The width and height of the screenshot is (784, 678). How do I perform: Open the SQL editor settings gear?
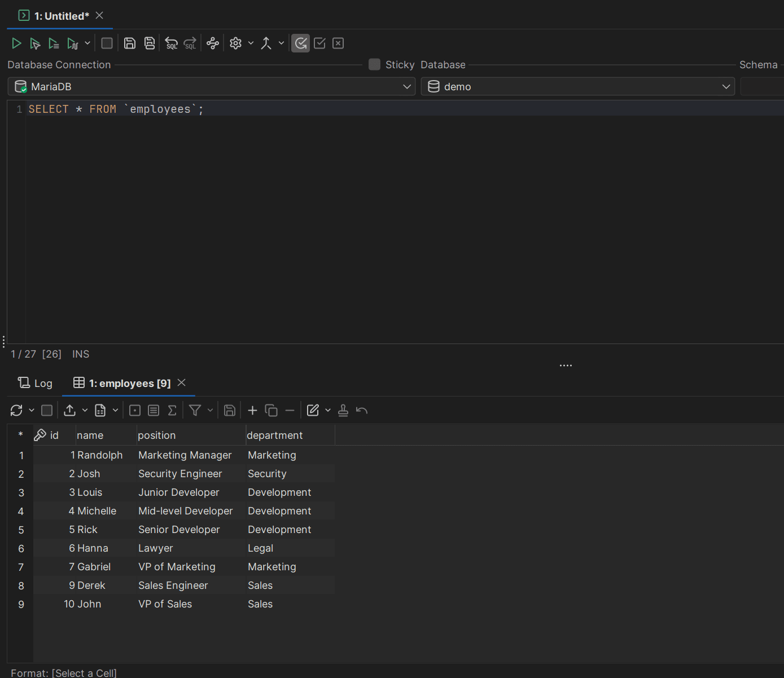point(236,43)
